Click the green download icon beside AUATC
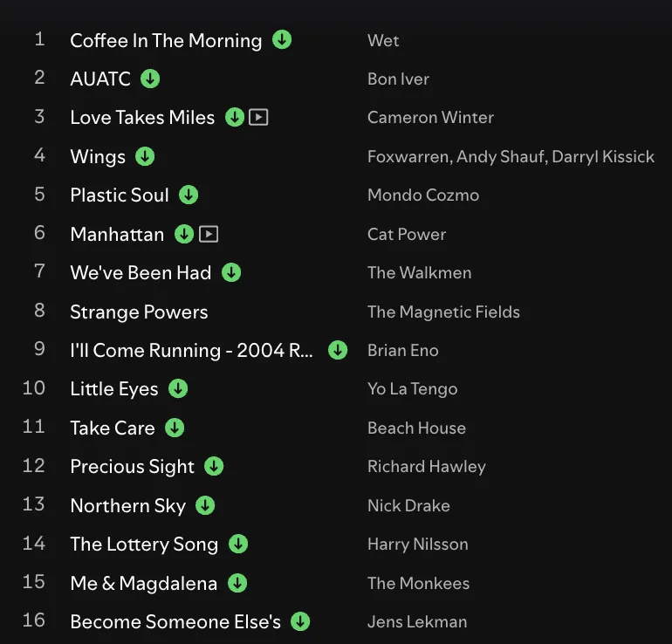 tap(150, 79)
